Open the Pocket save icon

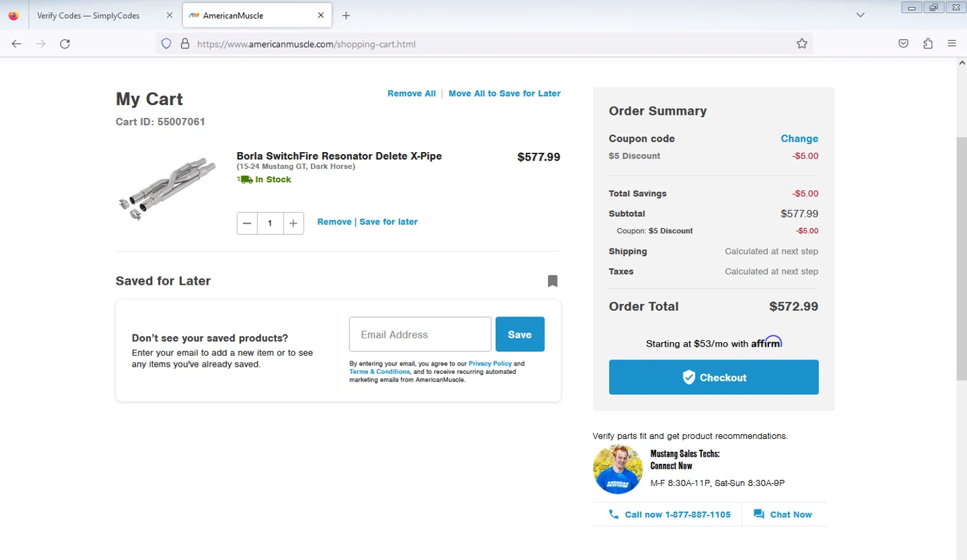pos(904,44)
